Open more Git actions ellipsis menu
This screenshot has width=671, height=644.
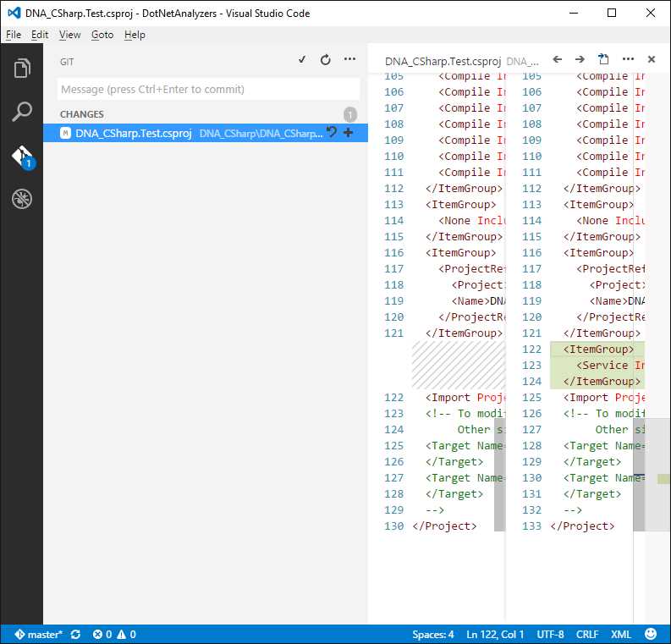point(349,59)
